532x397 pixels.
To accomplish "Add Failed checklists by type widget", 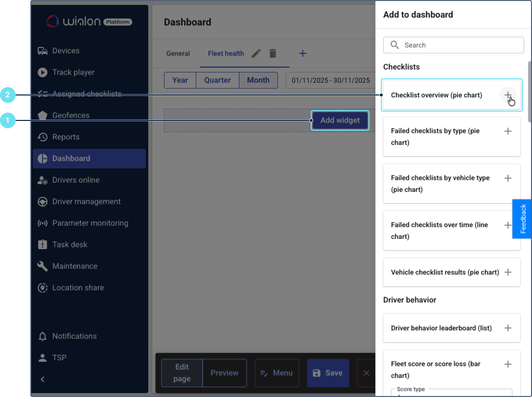I will click(508, 131).
